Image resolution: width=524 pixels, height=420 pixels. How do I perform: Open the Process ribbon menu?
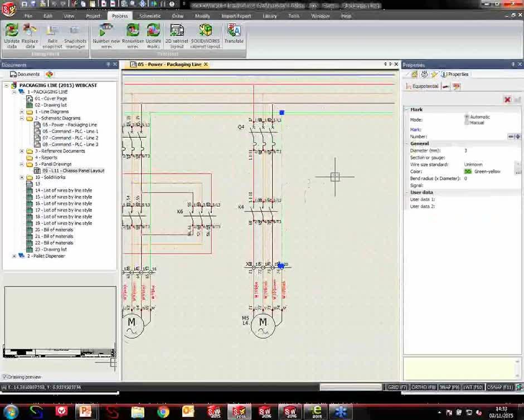(119, 16)
